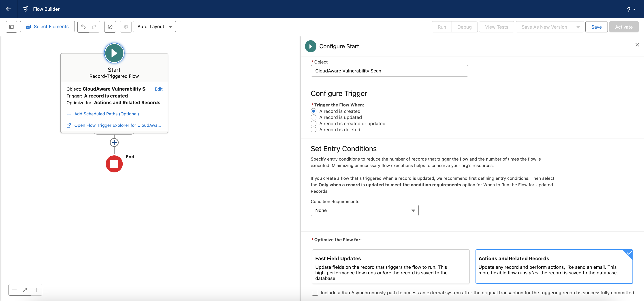Screen dimensions: 644x301
Task: Open flow settings via the gear icon
Action: 126,26
